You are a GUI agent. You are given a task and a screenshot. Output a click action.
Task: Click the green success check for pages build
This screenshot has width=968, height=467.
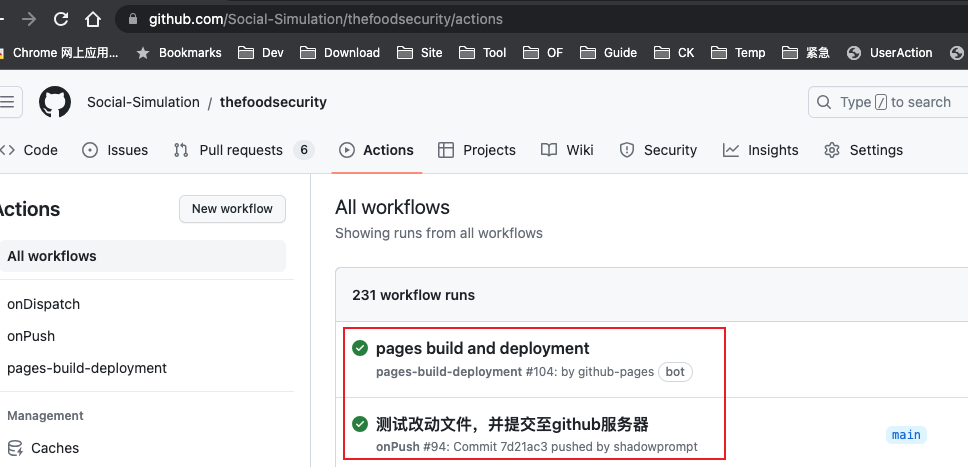[360, 348]
